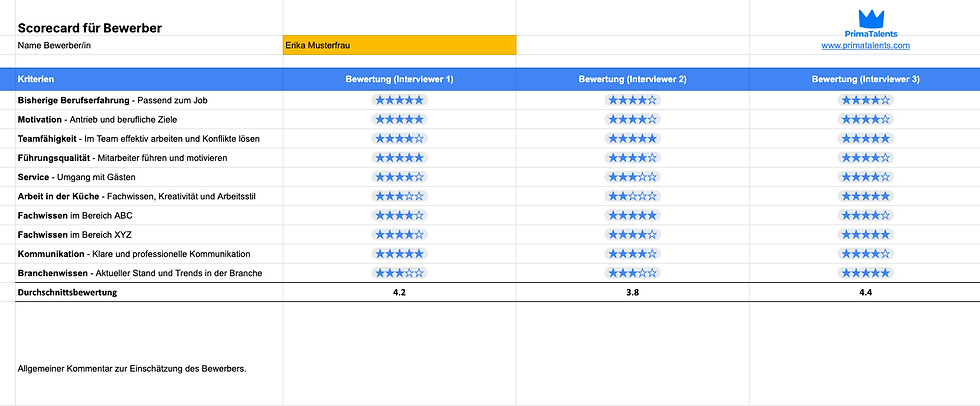Open Interviewer 1 rating for Bisherige Berufserfahrung
The width and height of the screenshot is (980, 406).
click(x=399, y=100)
